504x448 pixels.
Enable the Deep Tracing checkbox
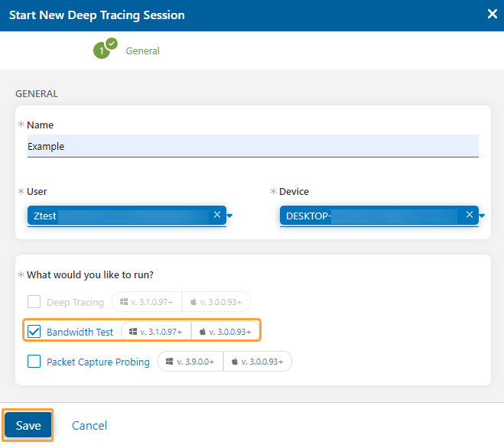pos(34,302)
